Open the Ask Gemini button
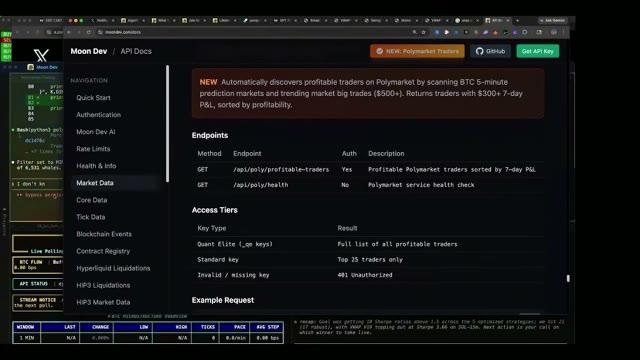Screen dimensions: 640x360 pos(553,20)
